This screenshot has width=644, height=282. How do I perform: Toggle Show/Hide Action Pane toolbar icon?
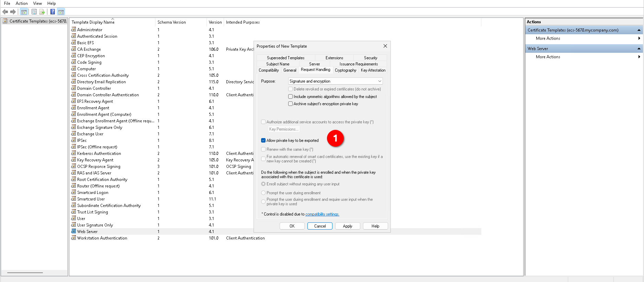pos(61,12)
